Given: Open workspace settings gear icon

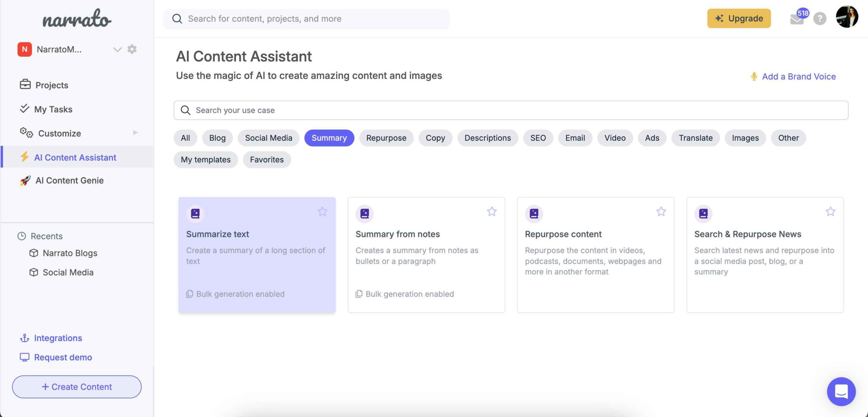Looking at the screenshot, I should 132,49.
